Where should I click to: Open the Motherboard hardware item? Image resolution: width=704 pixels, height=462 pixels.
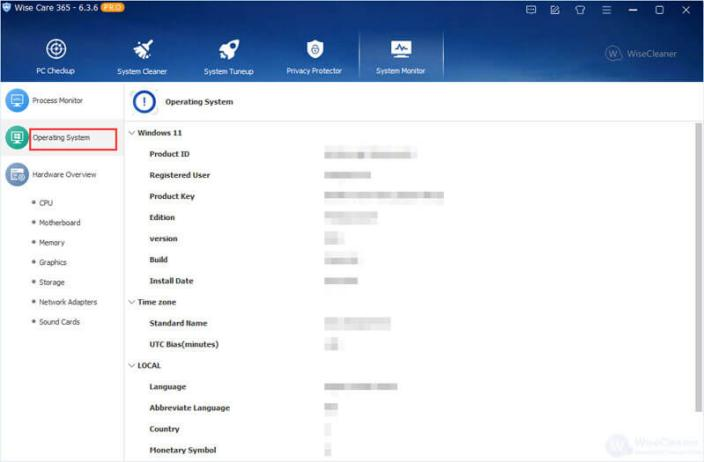[60, 223]
